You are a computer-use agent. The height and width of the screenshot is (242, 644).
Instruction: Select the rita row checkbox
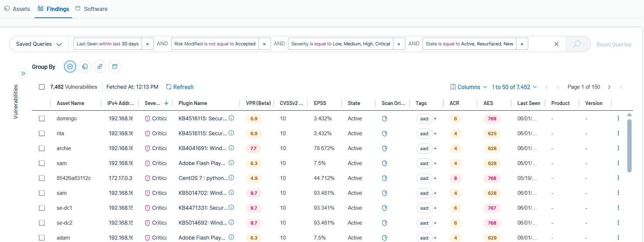tap(42, 133)
